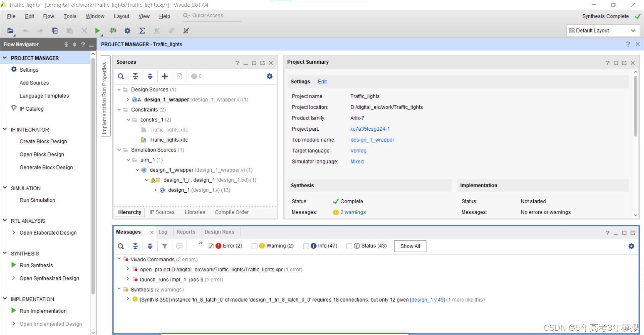Open the Tools menu

[70, 16]
